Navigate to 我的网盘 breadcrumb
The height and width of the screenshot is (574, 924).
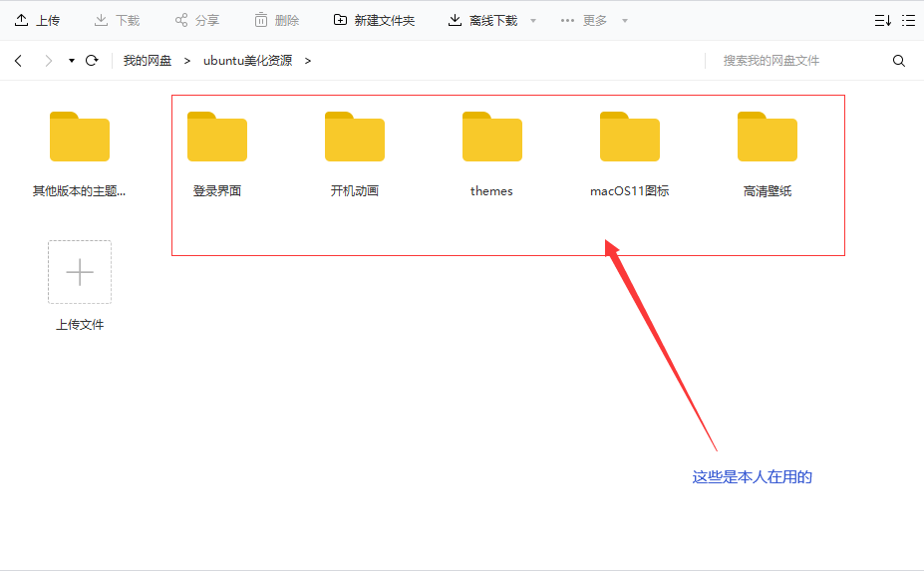point(148,61)
